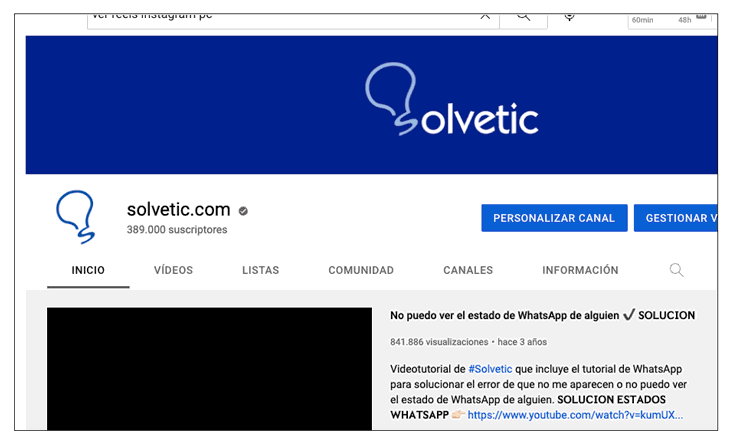This screenshot has height=442, width=730.
Task: Click the 60min label in the top widget
Action: tap(642, 20)
